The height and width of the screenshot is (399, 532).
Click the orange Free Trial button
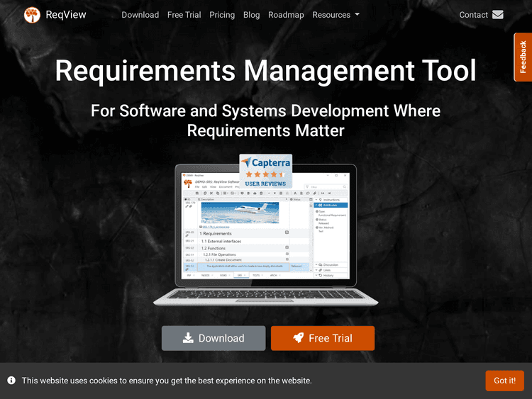click(x=323, y=338)
